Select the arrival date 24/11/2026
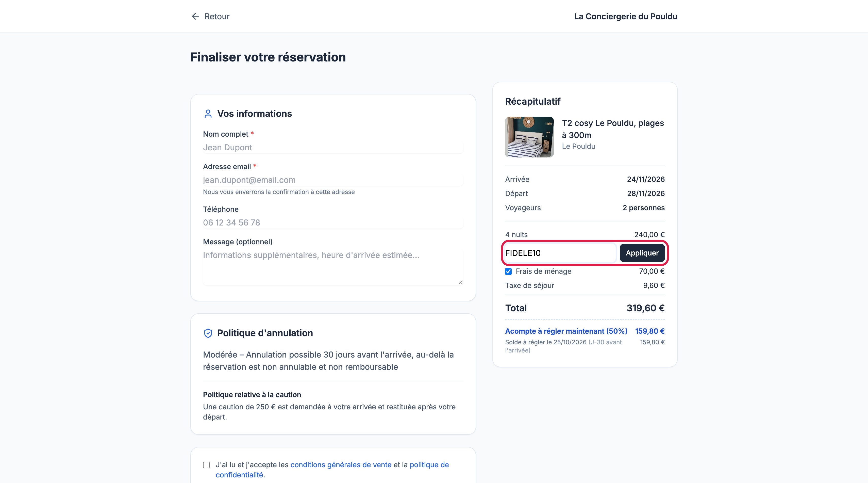Image resolution: width=868 pixels, height=483 pixels. (x=646, y=179)
